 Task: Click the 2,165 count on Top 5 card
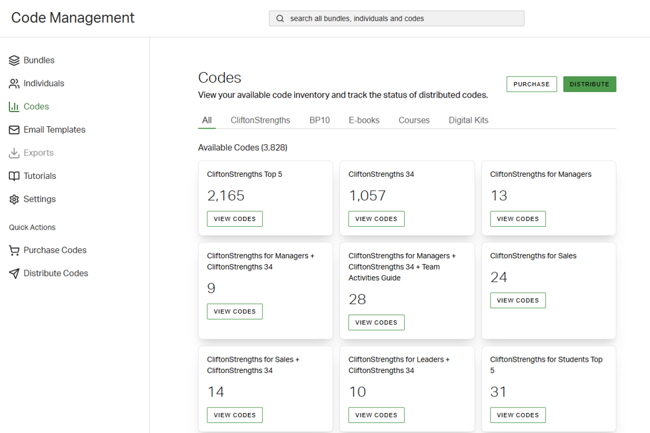(226, 196)
